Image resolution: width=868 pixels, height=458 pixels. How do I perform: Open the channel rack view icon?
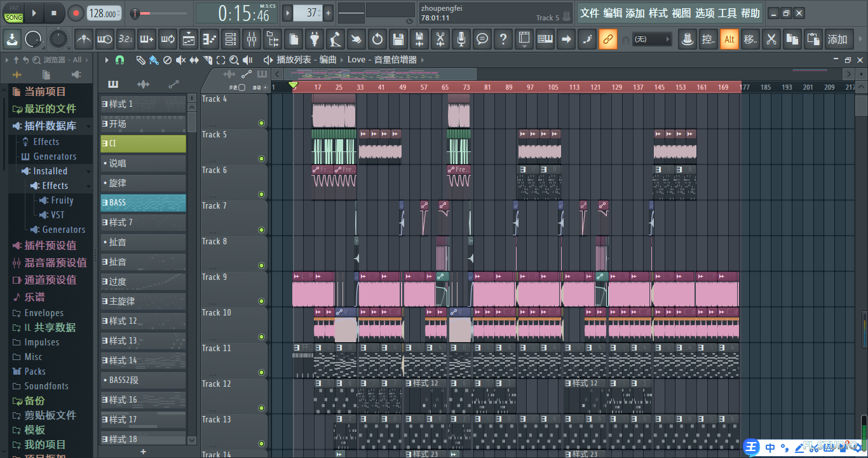[231, 39]
